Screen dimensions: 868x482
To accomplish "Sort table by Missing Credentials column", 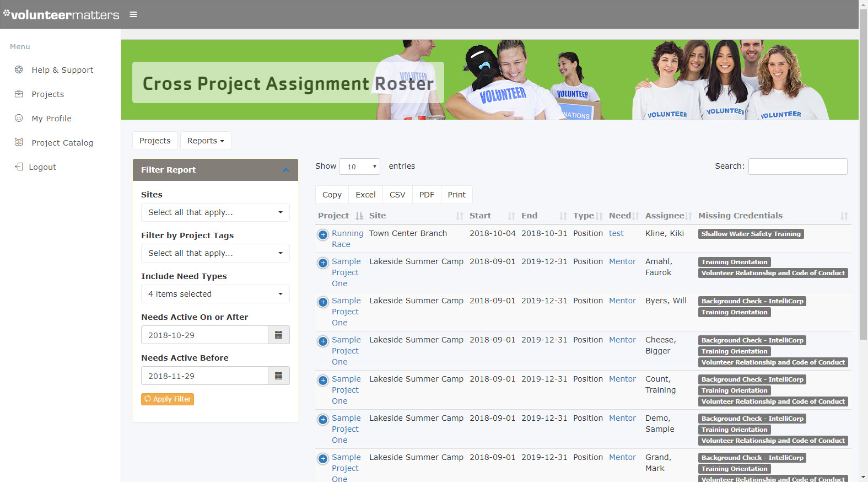I will tap(773, 216).
